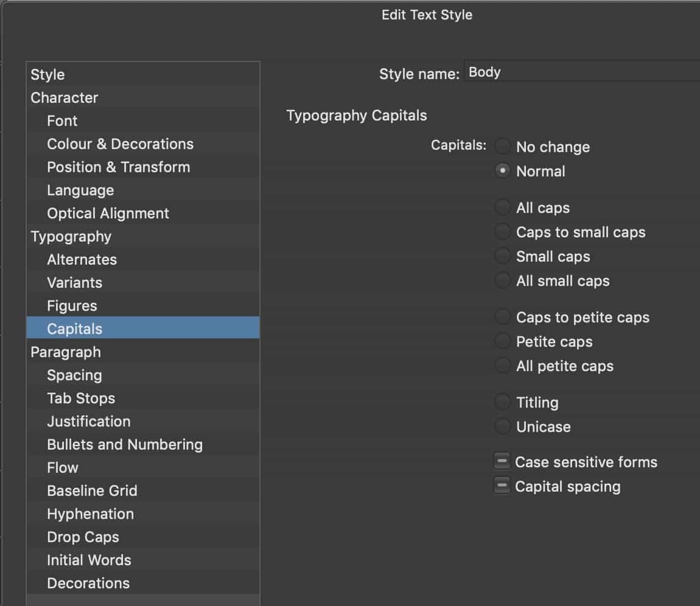Choose the Titling capitals option

(x=502, y=402)
